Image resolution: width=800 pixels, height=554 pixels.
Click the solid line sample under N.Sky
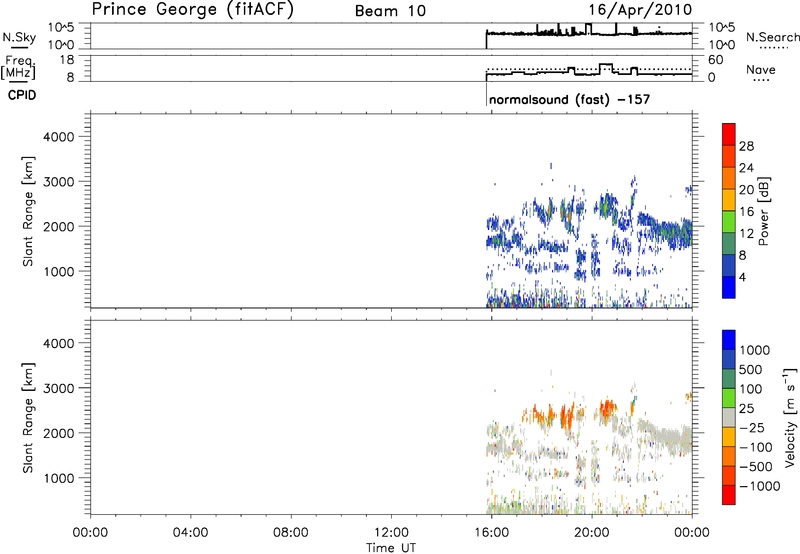[19, 47]
